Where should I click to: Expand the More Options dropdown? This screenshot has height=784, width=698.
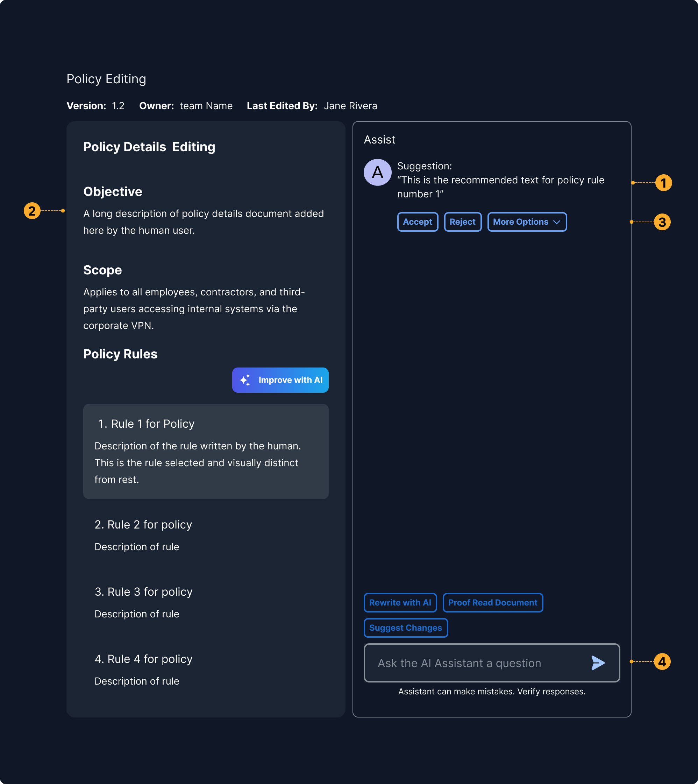pyautogui.click(x=527, y=222)
